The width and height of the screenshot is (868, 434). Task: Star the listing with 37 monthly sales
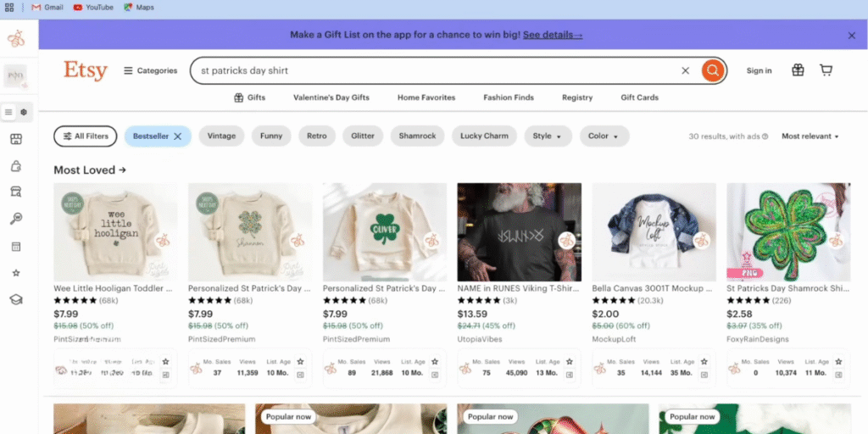tap(300, 361)
